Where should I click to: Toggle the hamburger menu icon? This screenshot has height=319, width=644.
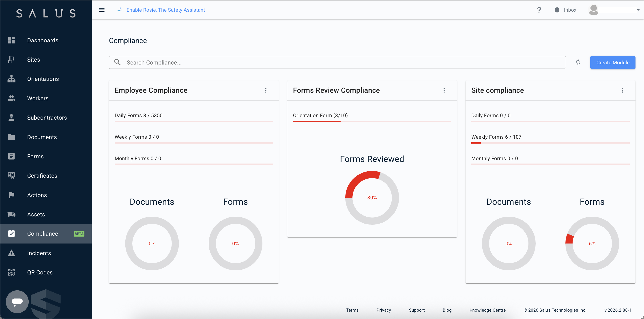click(102, 10)
